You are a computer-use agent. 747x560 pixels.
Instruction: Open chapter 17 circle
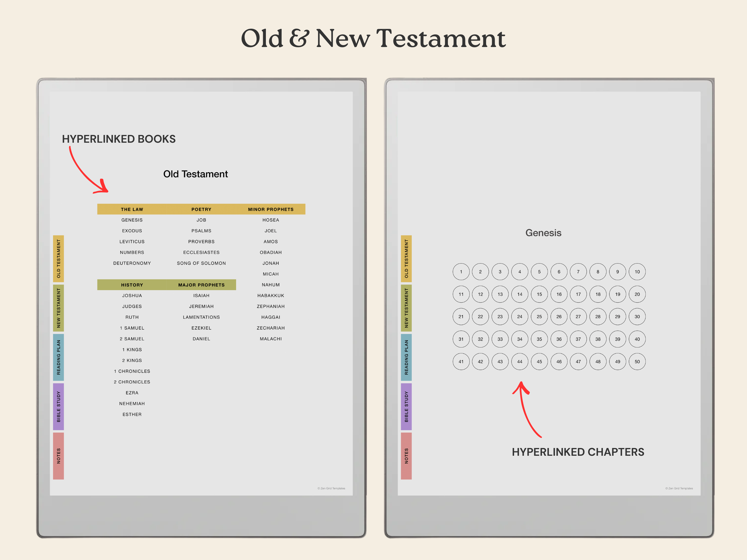click(x=578, y=294)
